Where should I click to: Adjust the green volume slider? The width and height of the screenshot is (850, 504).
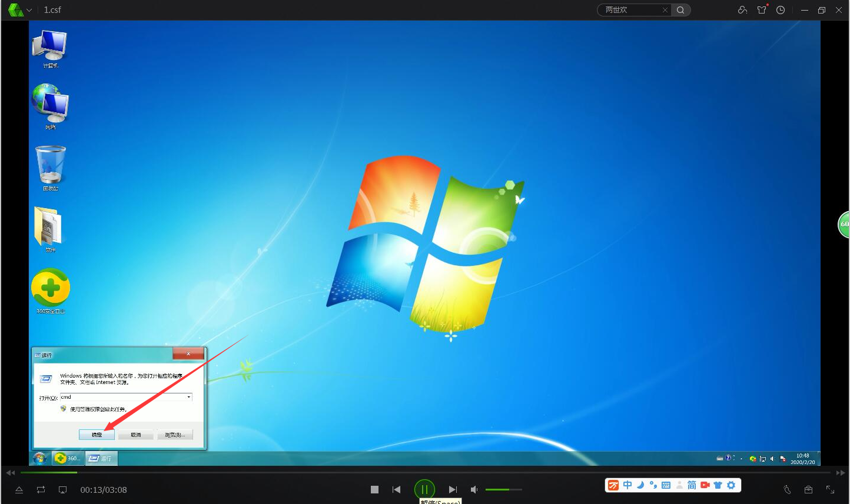[504, 489]
